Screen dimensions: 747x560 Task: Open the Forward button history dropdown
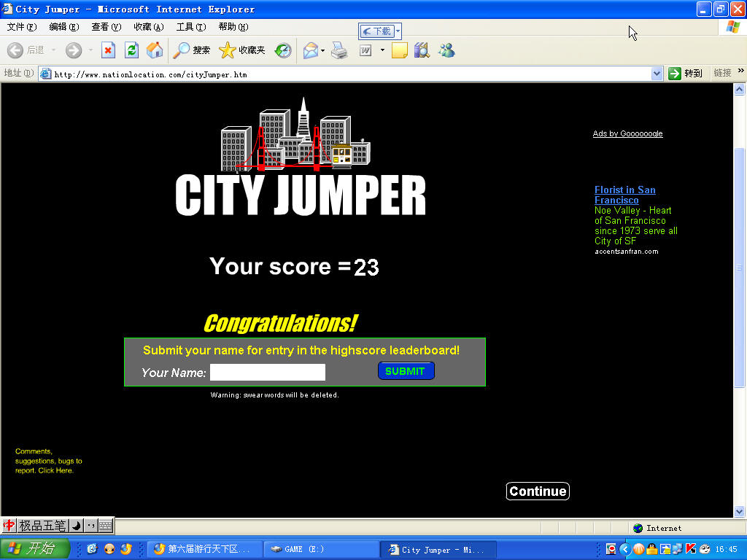click(x=90, y=50)
